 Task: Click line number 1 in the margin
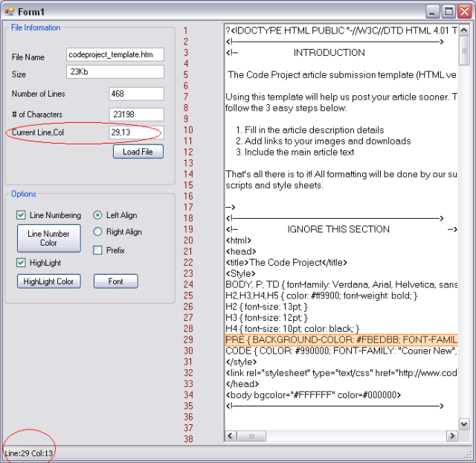[185, 31]
